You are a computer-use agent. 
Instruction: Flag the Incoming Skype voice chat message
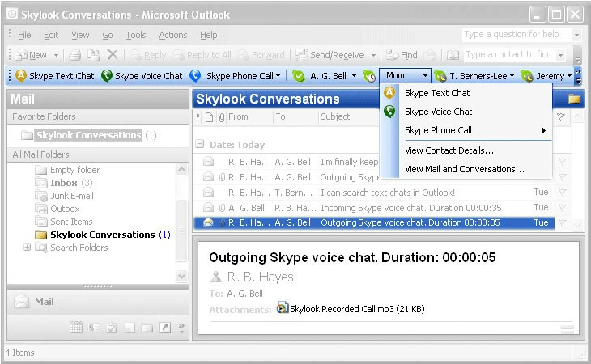[x=562, y=207]
